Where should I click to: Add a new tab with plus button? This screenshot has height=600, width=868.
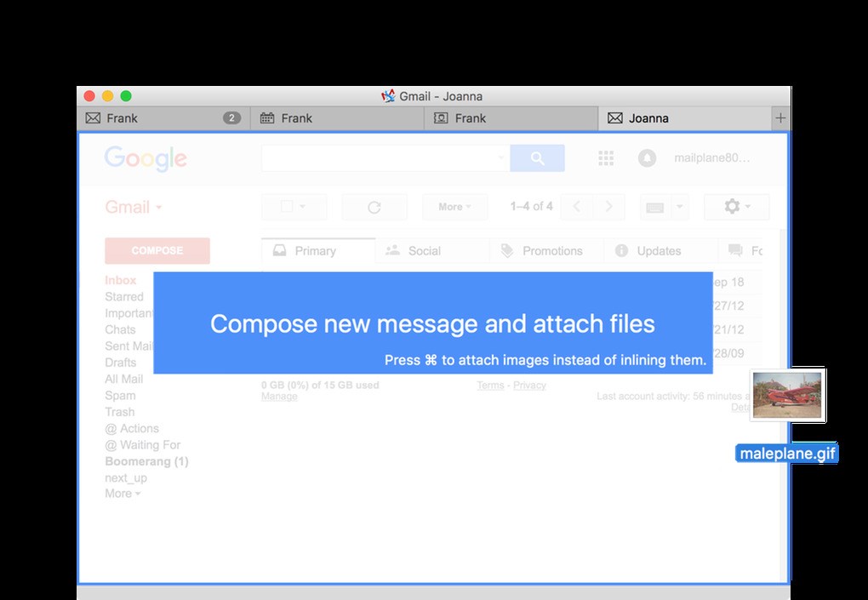pos(780,118)
